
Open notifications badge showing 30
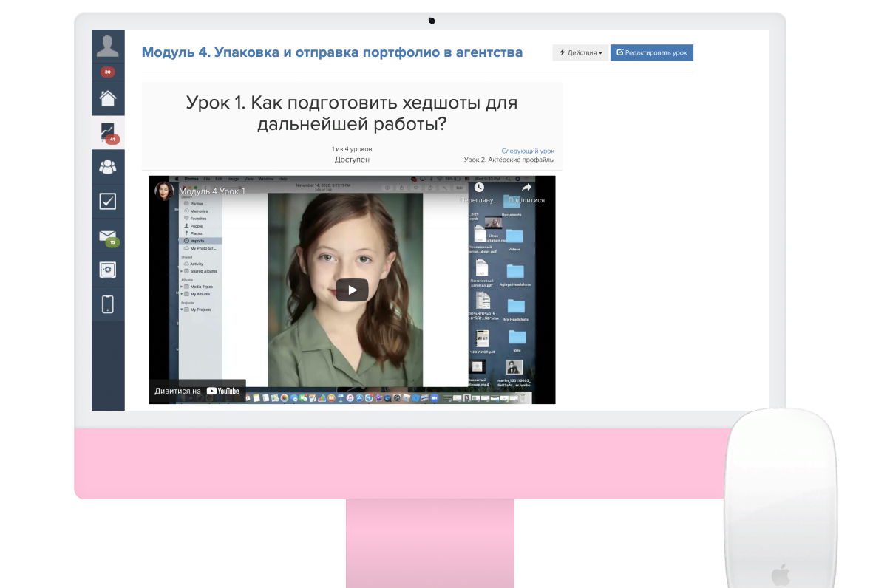pyautogui.click(x=108, y=72)
